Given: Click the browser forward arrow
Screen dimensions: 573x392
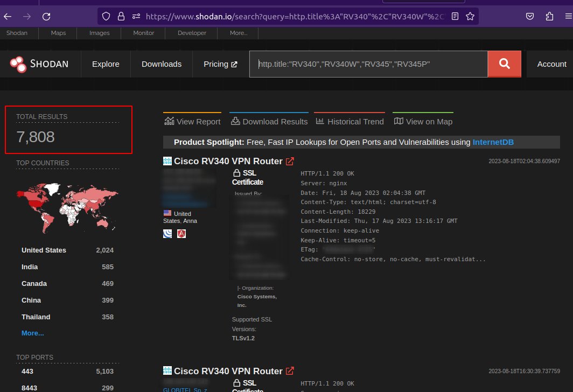Looking at the screenshot, I should [27, 17].
